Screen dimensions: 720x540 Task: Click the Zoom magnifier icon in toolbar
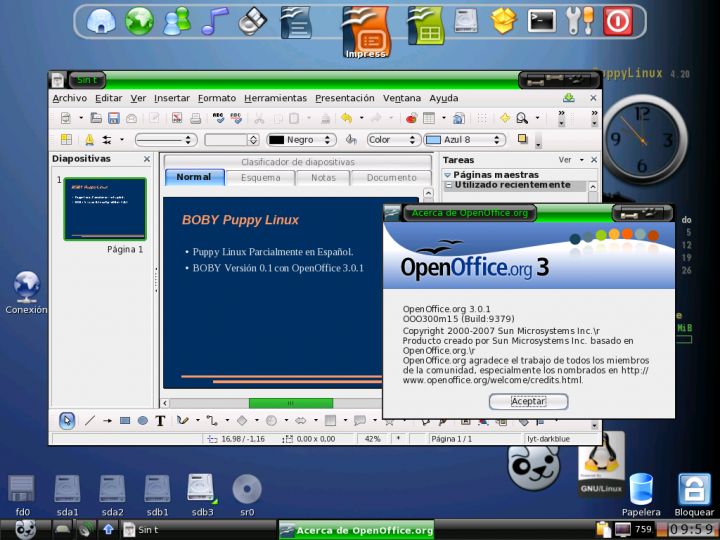click(x=522, y=118)
